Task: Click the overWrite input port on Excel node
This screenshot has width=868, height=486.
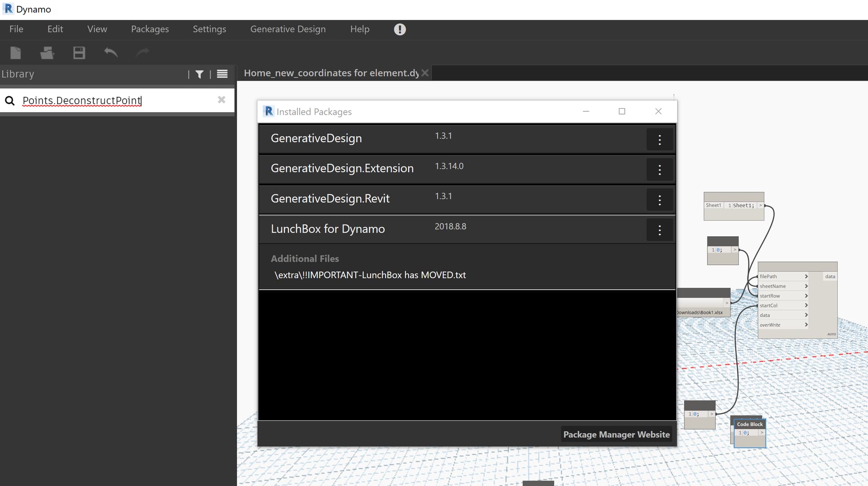Action: (x=783, y=325)
